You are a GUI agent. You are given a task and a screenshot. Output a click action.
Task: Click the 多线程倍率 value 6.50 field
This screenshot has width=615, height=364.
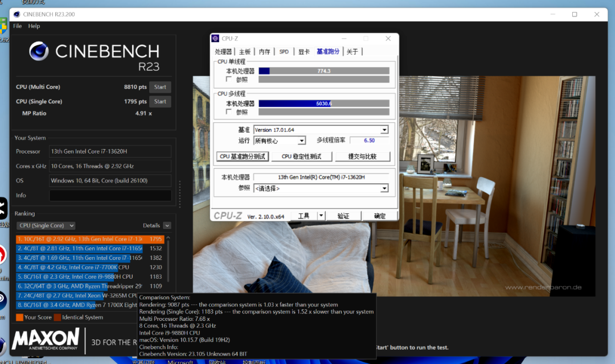coord(369,140)
